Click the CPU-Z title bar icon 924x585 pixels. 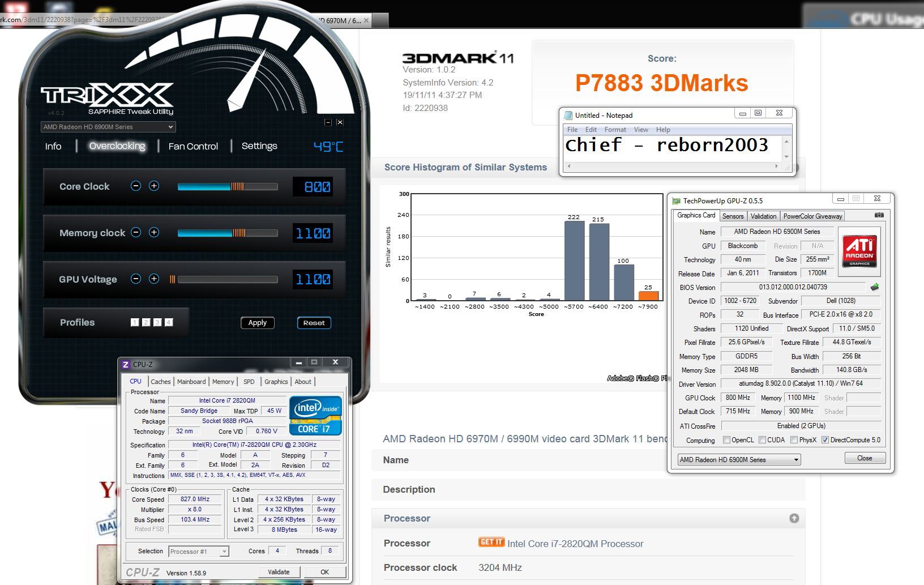click(x=126, y=364)
